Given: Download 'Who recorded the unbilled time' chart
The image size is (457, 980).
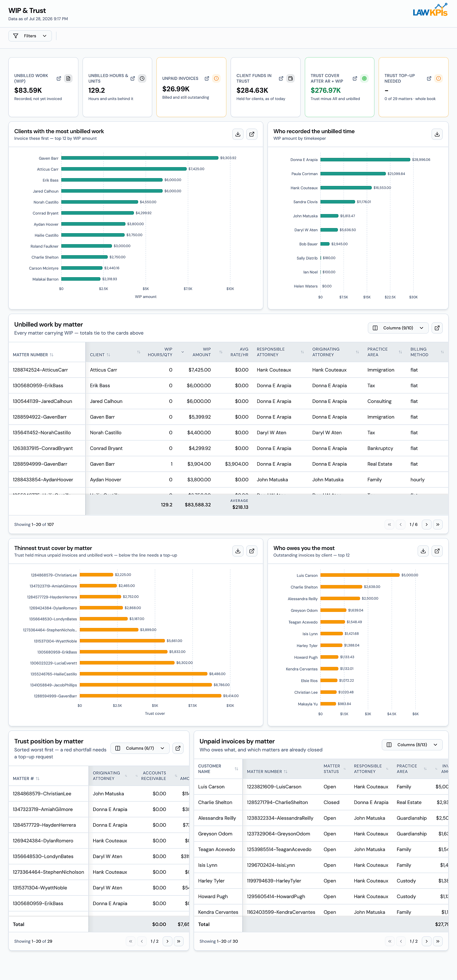Looking at the screenshot, I should tap(437, 134).
